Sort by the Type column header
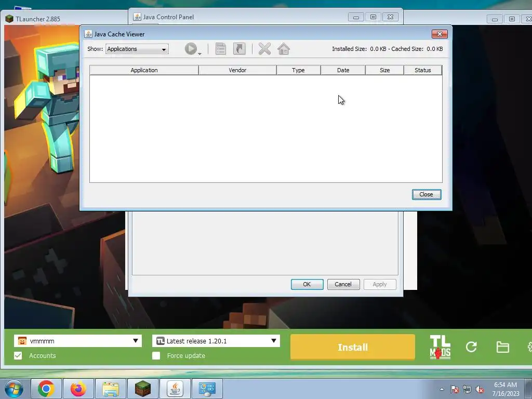The width and height of the screenshot is (532, 399). coord(298,70)
